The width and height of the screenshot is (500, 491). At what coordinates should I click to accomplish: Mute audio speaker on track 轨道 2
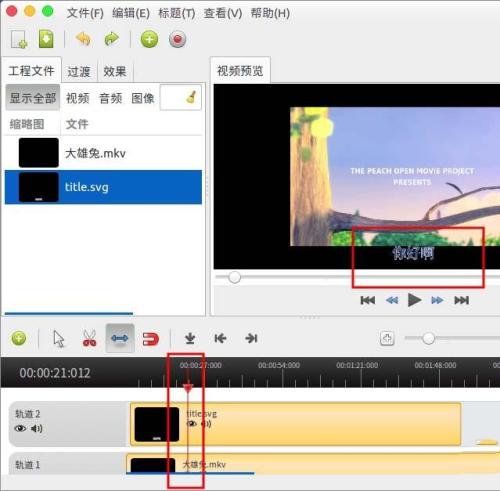tap(37, 428)
